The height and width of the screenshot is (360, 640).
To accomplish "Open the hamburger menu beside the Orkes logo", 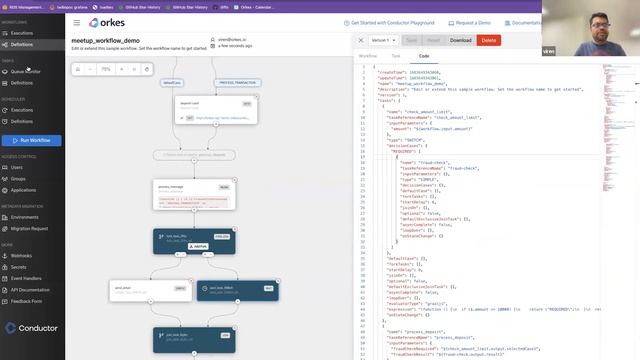I will 77,23.
